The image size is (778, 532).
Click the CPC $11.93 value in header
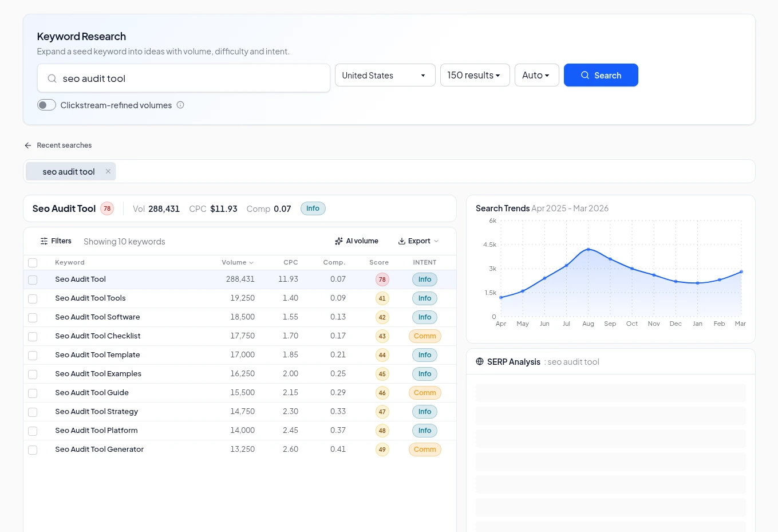pyautogui.click(x=223, y=208)
